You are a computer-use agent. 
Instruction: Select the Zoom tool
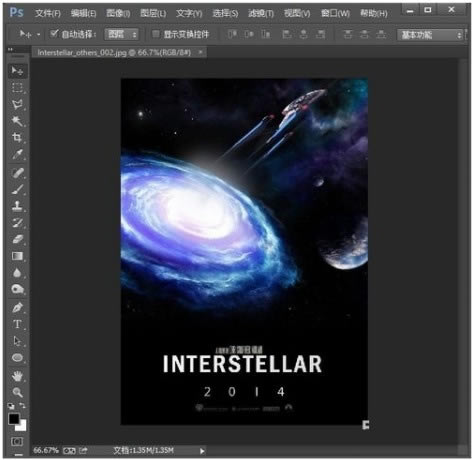(17, 392)
